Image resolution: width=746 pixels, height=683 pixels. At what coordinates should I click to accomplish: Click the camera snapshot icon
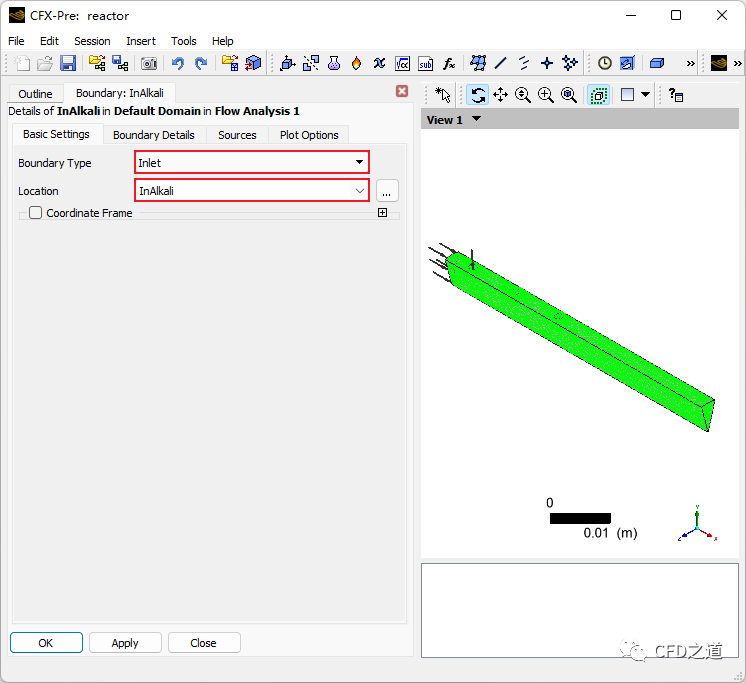(148, 63)
